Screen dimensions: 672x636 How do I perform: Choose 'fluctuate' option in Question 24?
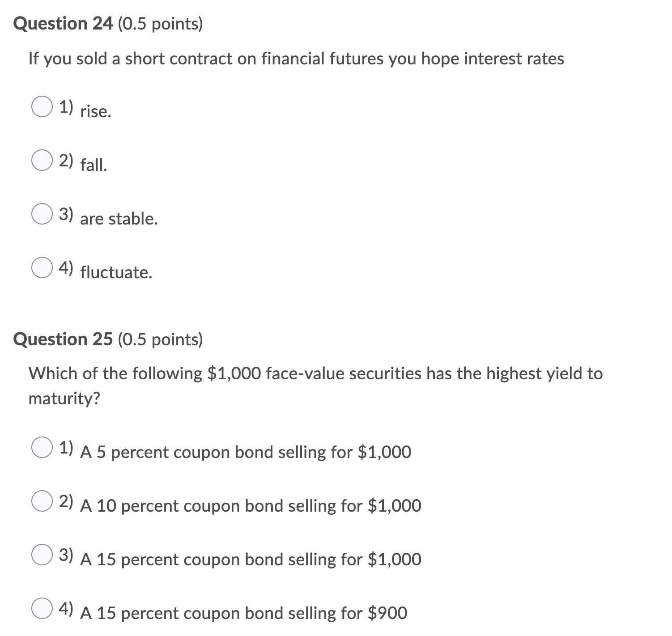click(x=43, y=267)
